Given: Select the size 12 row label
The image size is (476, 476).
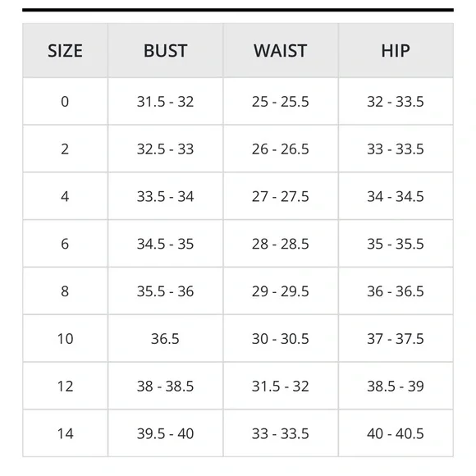Looking at the screenshot, I should tap(65, 387).
